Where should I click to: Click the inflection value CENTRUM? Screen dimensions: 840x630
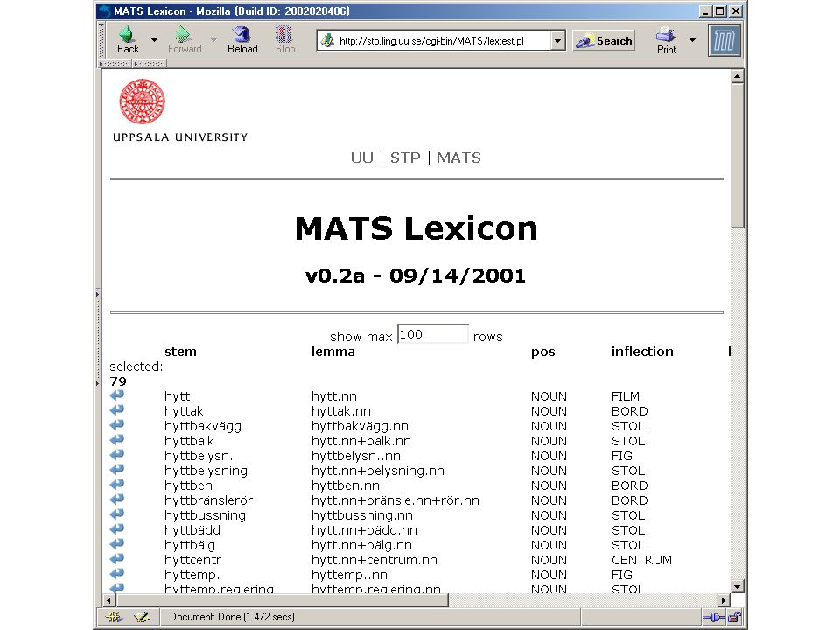(641, 560)
